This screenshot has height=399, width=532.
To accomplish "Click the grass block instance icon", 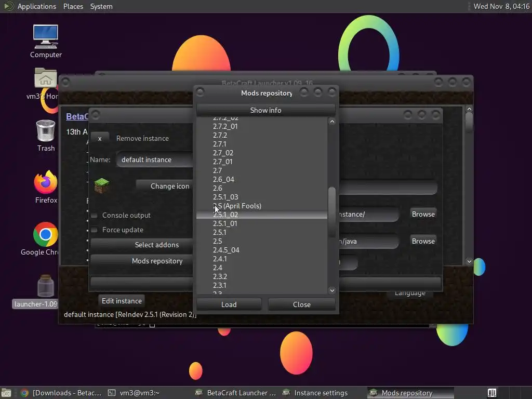I will click(101, 185).
